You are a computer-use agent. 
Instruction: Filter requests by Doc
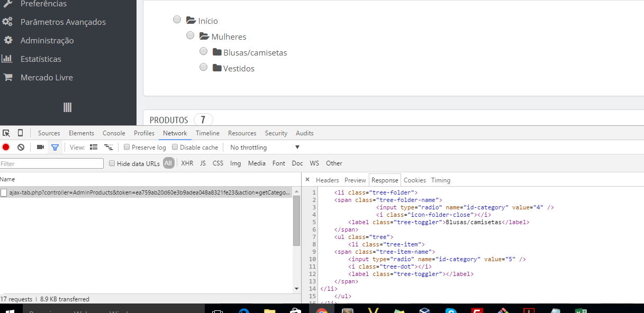297,163
